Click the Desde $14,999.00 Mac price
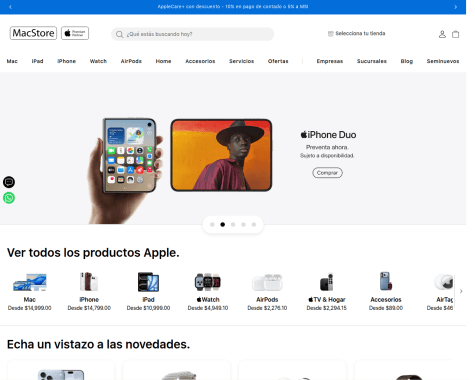Image resolution: width=475 pixels, height=380 pixels. (30, 308)
